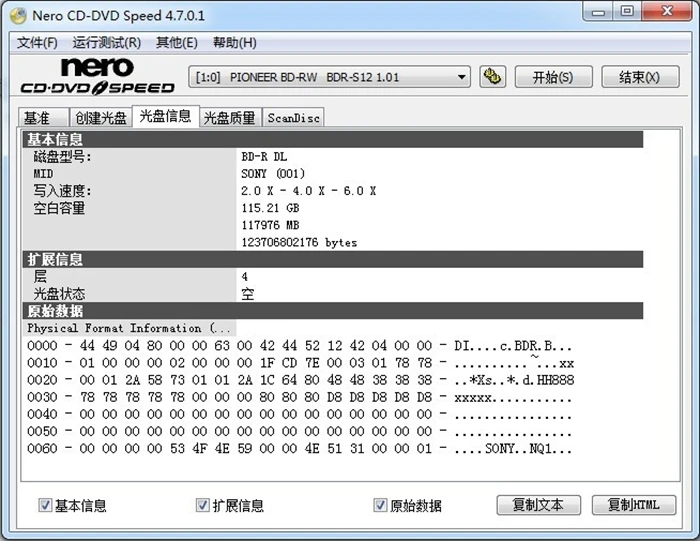The width and height of the screenshot is (700, 541).
Task: Toggle the 扩展信息 checkbox
Action: [203, 505]
